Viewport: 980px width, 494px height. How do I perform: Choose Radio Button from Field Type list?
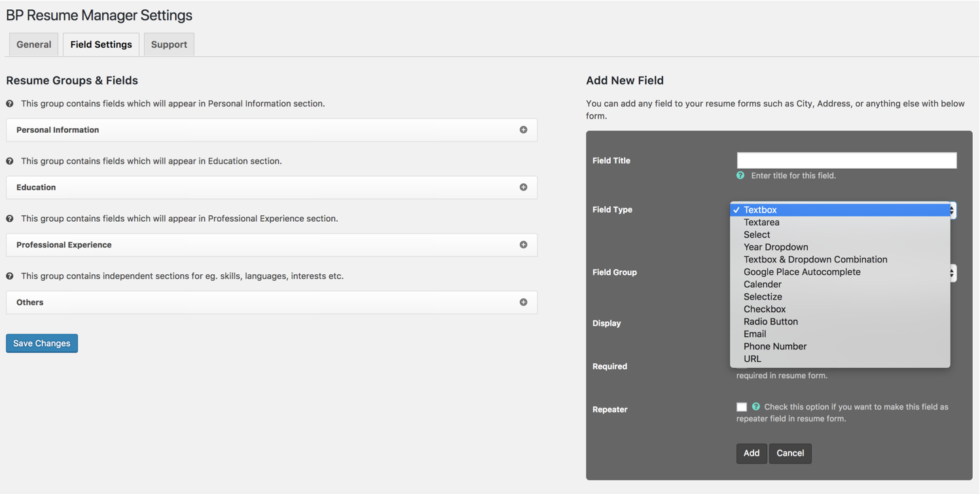pyautogui.click(x=771, y=321)
